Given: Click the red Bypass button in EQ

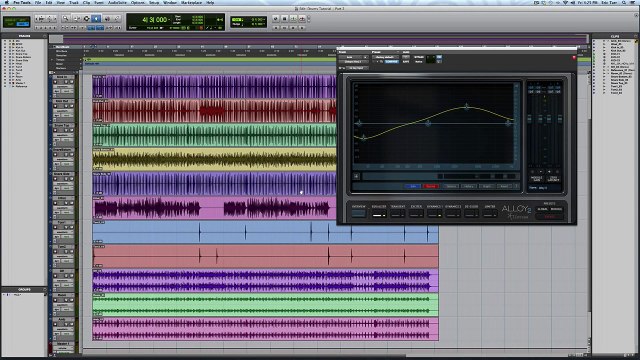Looking at the screenshot, I should (x=431, y=186).
